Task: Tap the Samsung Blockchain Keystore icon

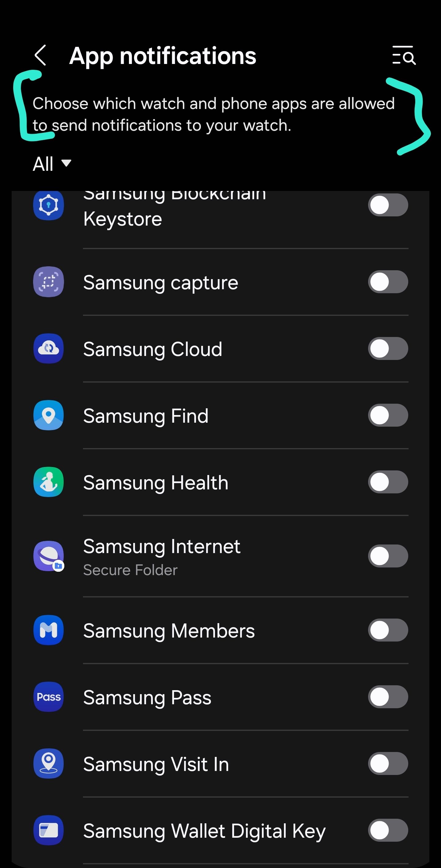Action: point(49,205)
